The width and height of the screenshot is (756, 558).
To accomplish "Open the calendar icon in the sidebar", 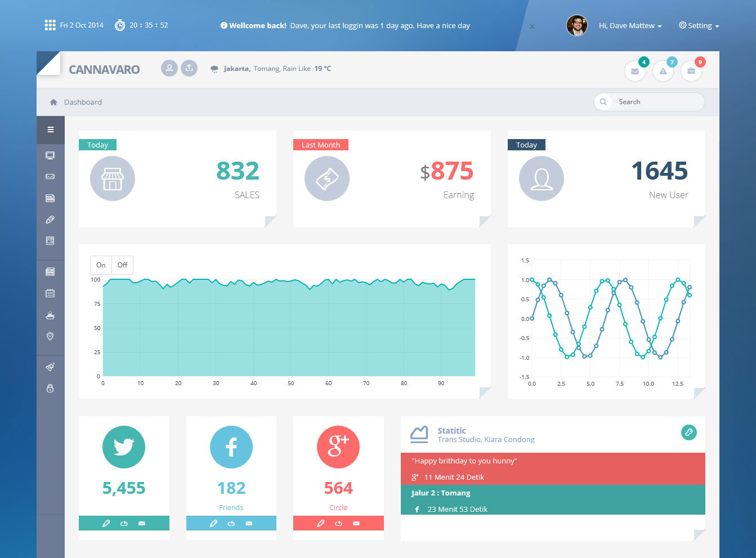I will (x=50, y=293).
